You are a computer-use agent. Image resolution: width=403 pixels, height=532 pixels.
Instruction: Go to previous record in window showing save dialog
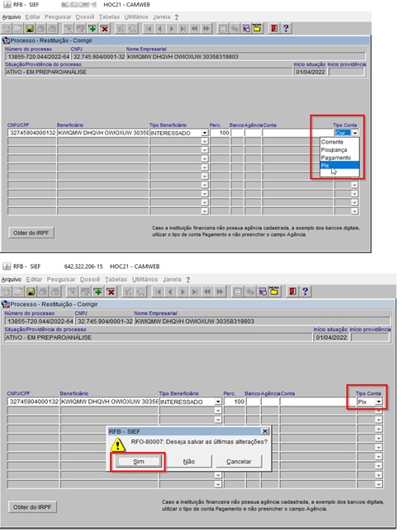(x=170, y=291)
